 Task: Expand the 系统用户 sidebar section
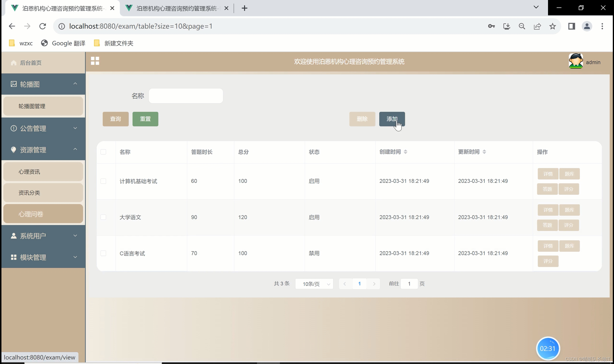(x=75, y=235)
